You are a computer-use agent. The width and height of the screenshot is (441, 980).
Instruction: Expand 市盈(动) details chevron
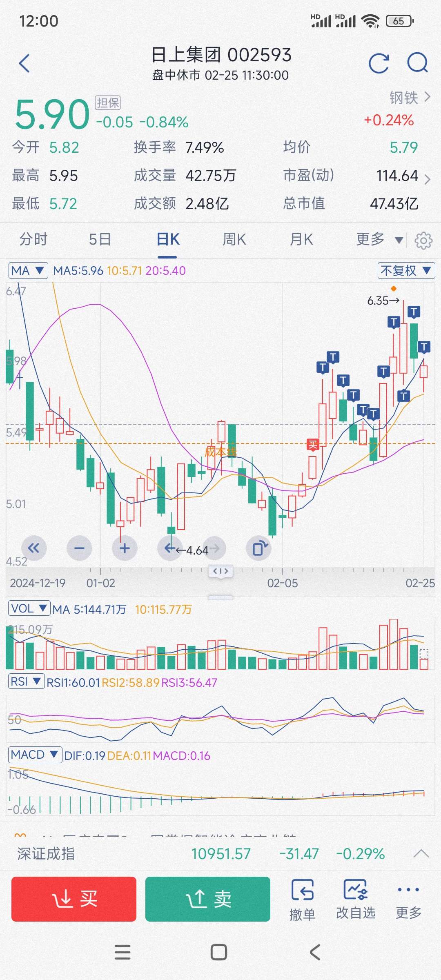(x=427, y=179)
